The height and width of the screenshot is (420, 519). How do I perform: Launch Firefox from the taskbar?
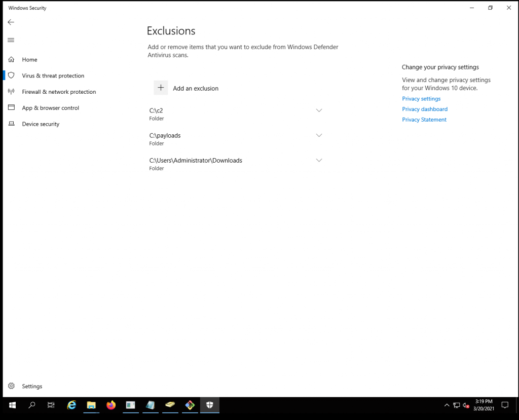[110, 405]
